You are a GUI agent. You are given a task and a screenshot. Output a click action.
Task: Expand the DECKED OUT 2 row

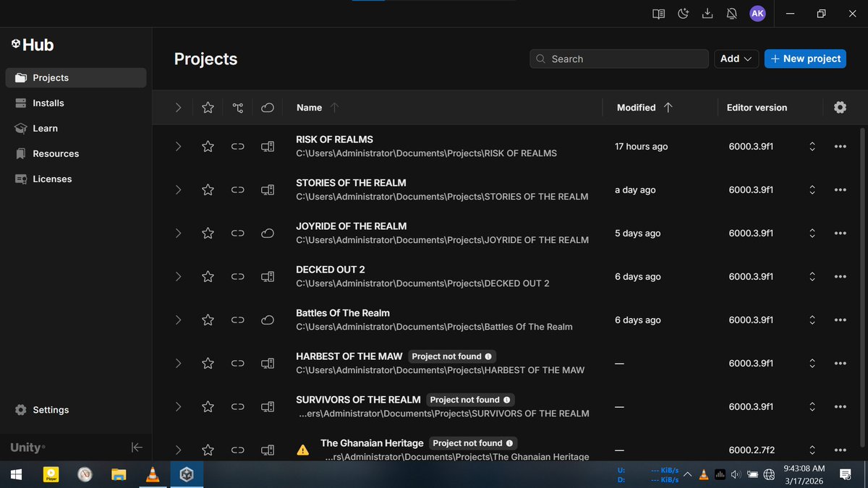178,276
